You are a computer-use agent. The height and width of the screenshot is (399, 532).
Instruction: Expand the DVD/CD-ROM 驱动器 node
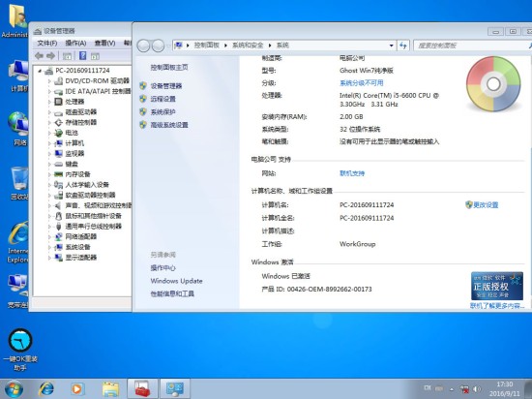tap(49, 81)
